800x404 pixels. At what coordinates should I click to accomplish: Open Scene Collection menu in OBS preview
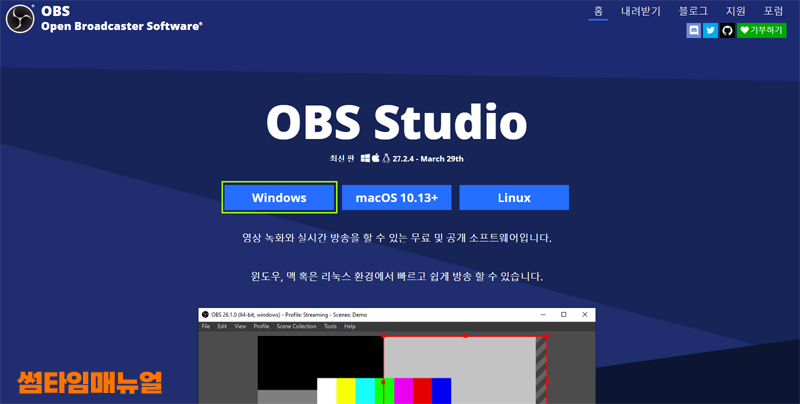click(296, 326)
